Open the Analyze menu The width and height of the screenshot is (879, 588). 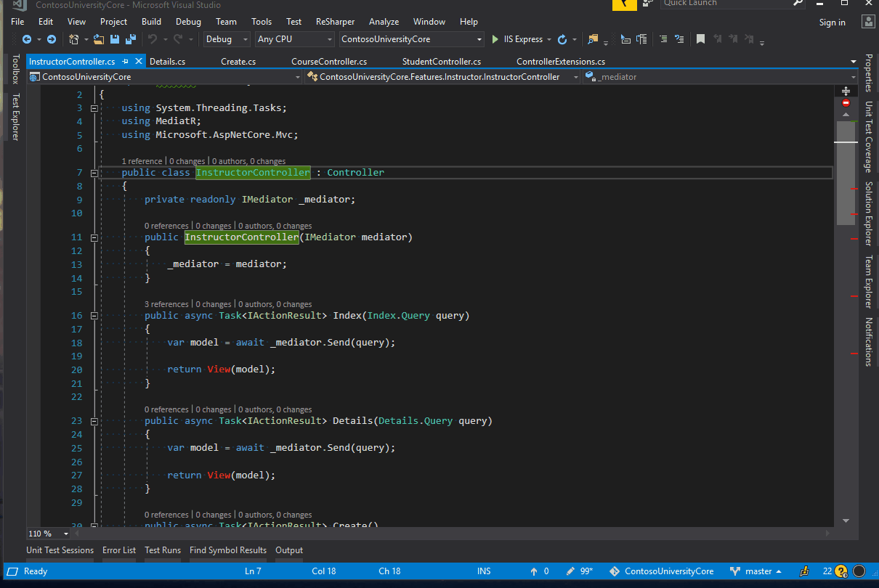384,22
